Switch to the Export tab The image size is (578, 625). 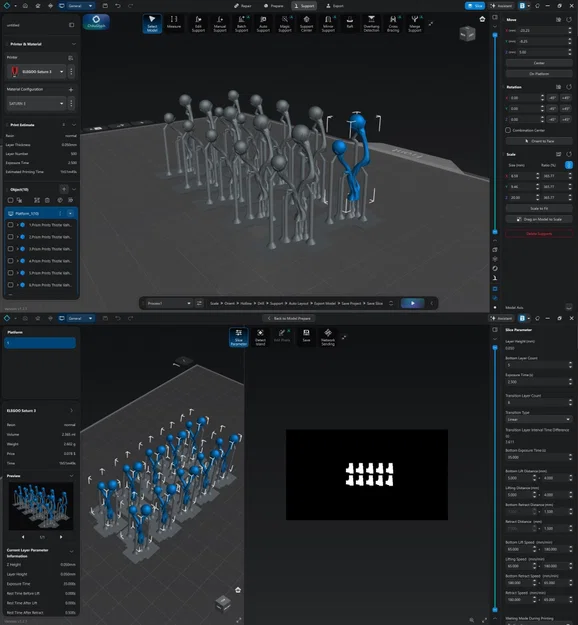click(335, 6)
